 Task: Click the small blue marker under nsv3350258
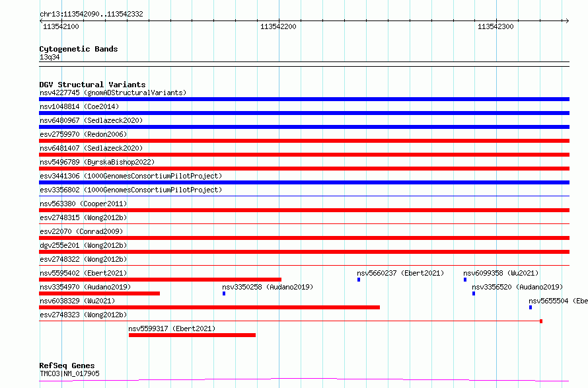224,293
